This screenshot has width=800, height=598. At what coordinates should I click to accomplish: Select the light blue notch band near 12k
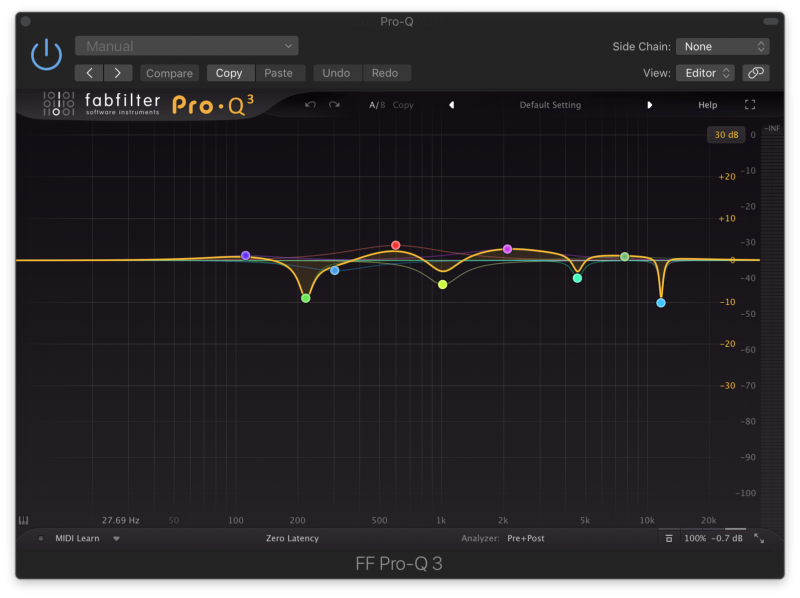tap(661, 303)
